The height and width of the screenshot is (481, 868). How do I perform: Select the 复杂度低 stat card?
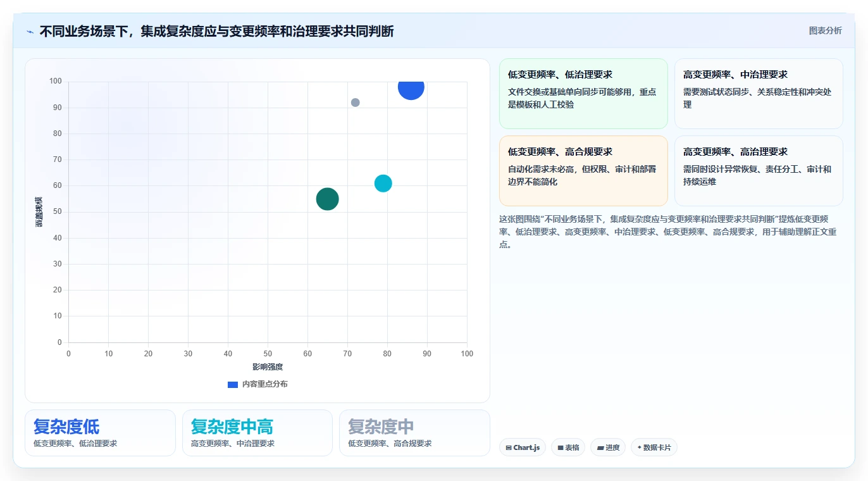(100, 433)
